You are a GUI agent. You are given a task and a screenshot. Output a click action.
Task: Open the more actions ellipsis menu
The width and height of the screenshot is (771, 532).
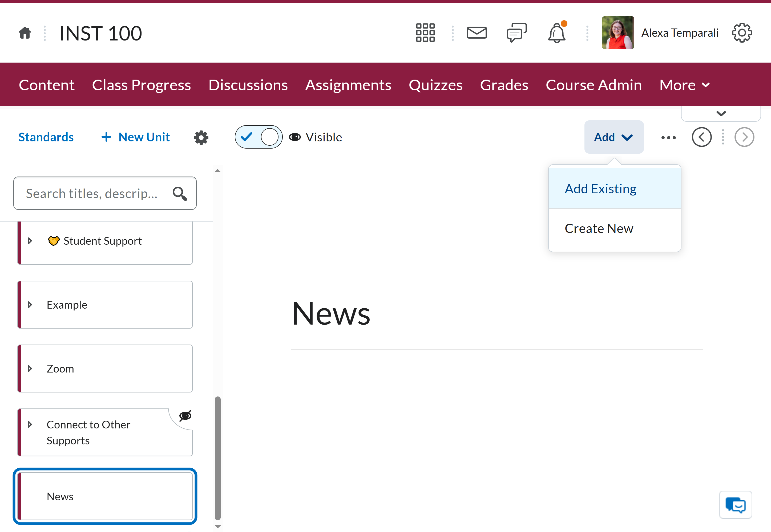(x=669, y=137)
